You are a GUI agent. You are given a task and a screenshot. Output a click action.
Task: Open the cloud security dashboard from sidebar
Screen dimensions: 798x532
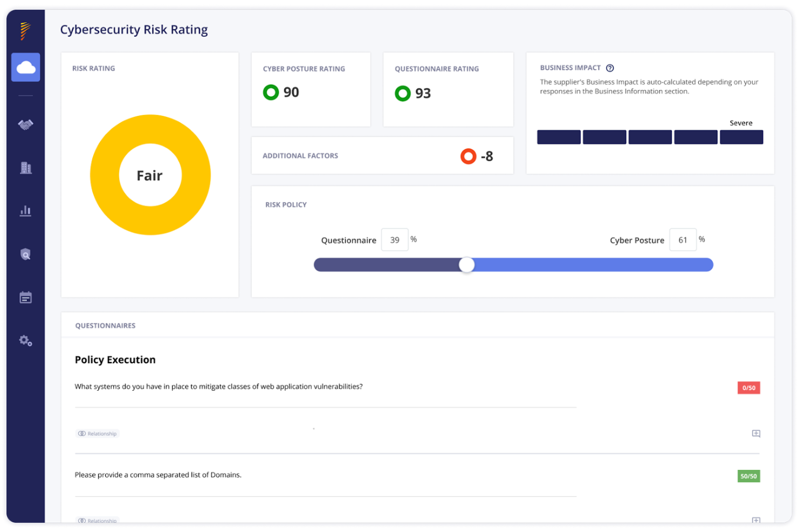pos(25,67)
